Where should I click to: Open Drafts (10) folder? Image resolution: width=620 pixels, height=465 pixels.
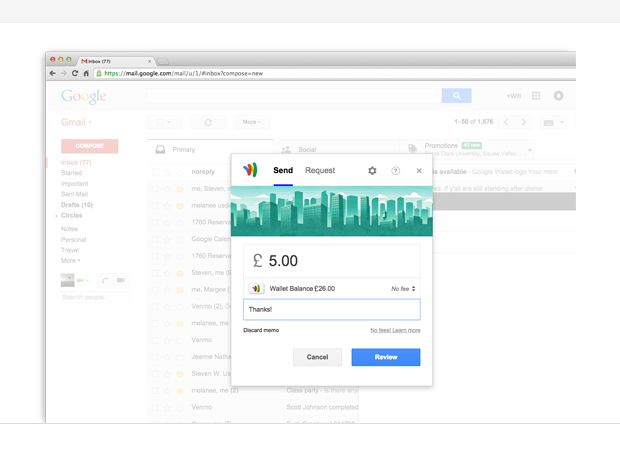pyautogui.click(x=77, y=205)
